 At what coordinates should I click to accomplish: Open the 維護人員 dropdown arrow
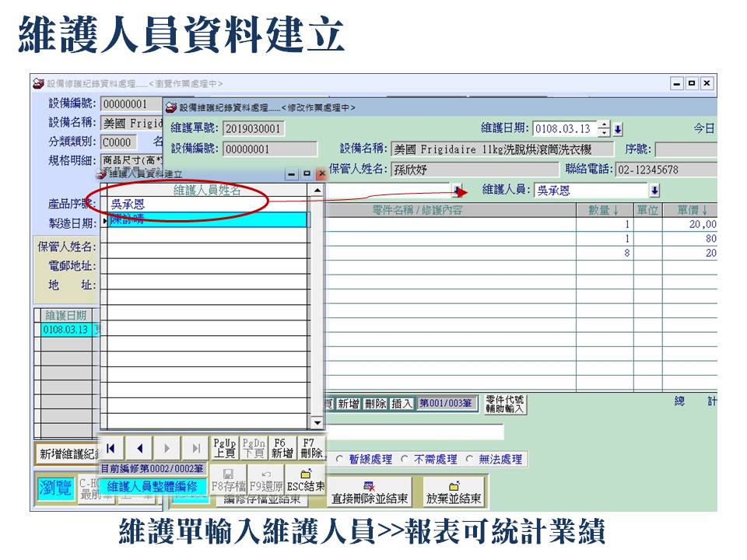point(654,191)
